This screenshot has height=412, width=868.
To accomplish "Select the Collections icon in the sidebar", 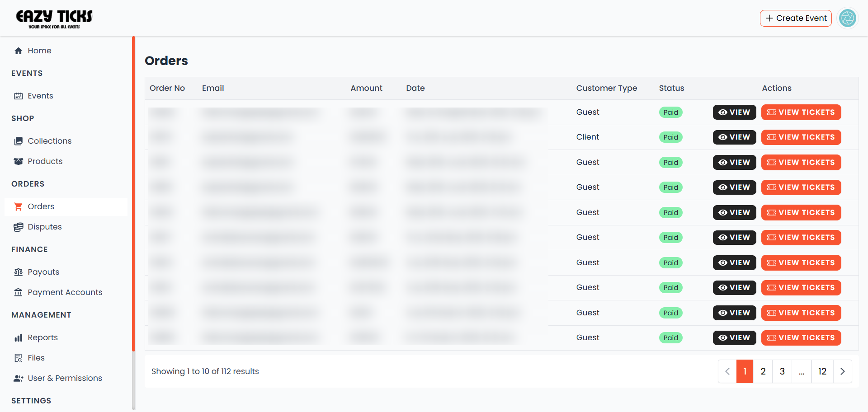I will point(18,140).
